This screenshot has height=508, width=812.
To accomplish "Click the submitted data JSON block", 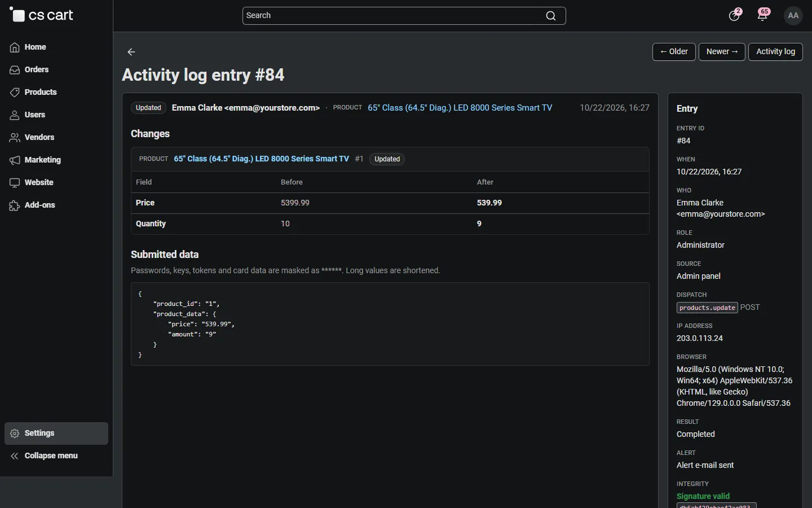I will click(390, 324).
